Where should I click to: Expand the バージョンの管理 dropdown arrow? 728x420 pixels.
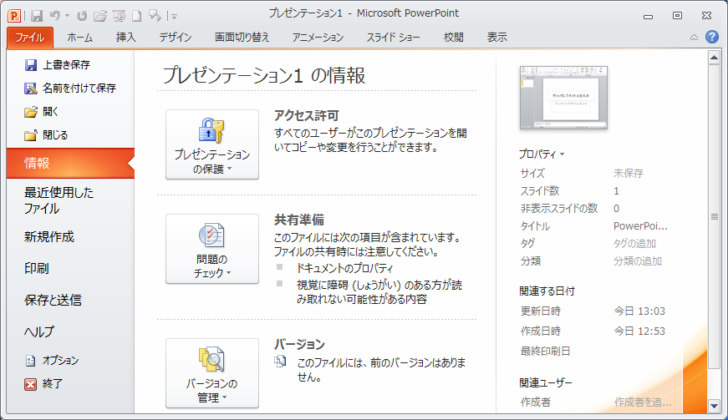224,398
